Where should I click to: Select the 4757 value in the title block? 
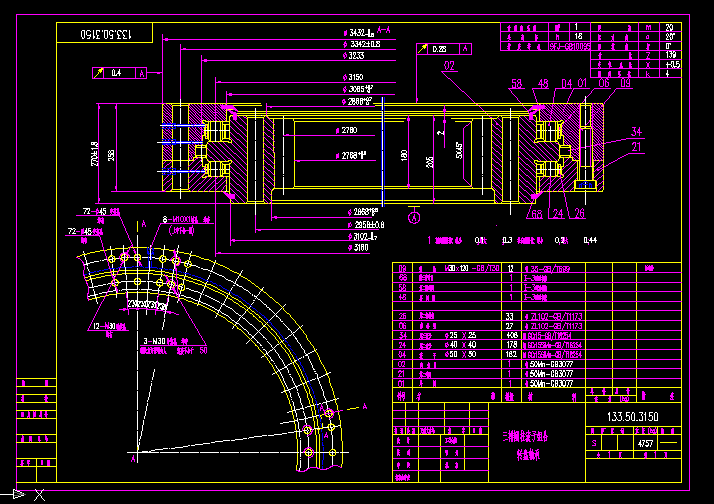pyautogui.click(x=646, y=441)
